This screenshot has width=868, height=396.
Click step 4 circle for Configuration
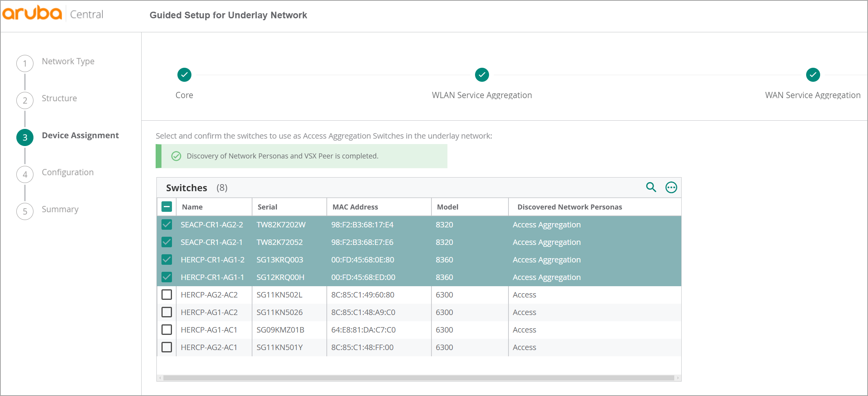click(x=25, y=174)
